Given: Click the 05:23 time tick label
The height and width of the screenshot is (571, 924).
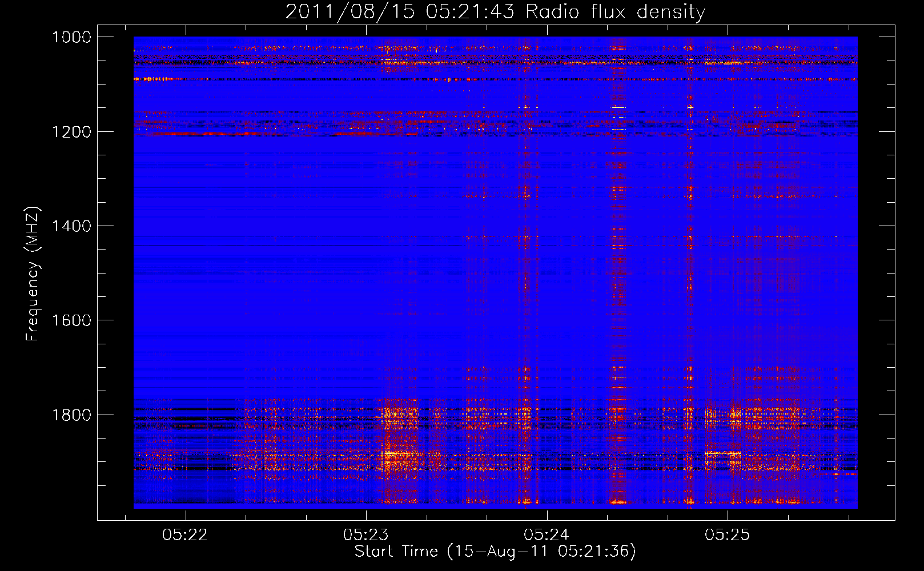Looking at the screenshot, I should [x=366, y=535].
